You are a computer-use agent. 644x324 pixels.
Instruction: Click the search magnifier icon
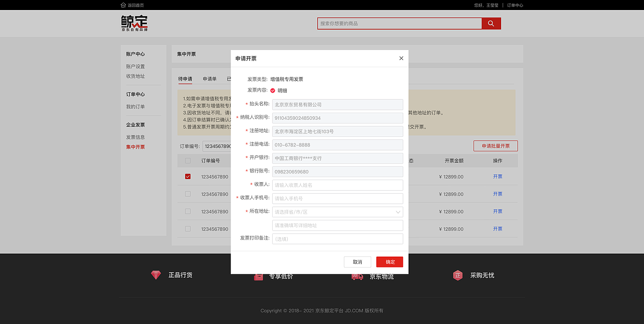(491, 23)
